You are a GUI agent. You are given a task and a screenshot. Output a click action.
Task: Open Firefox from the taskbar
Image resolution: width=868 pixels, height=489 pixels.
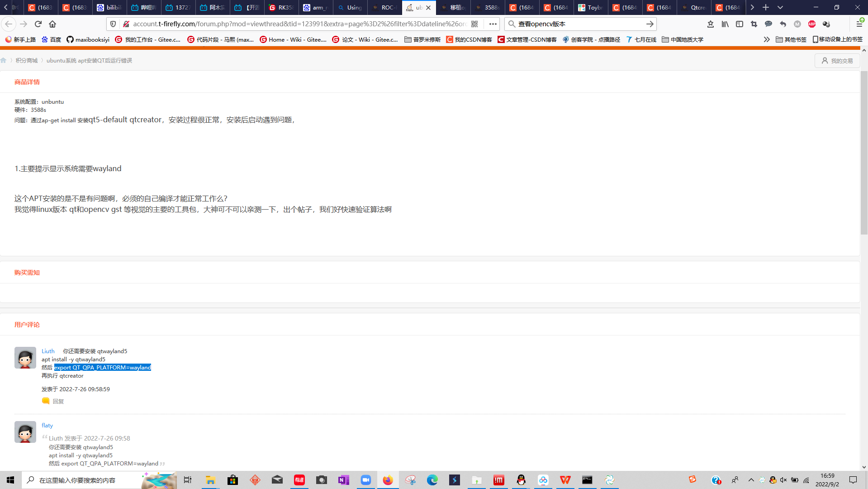388,480
